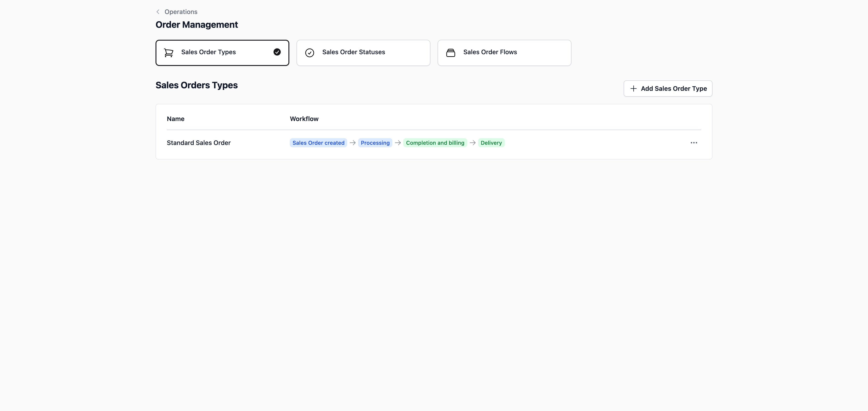
Task: Click the green Delivery status badge
Action: pos(491,143)
